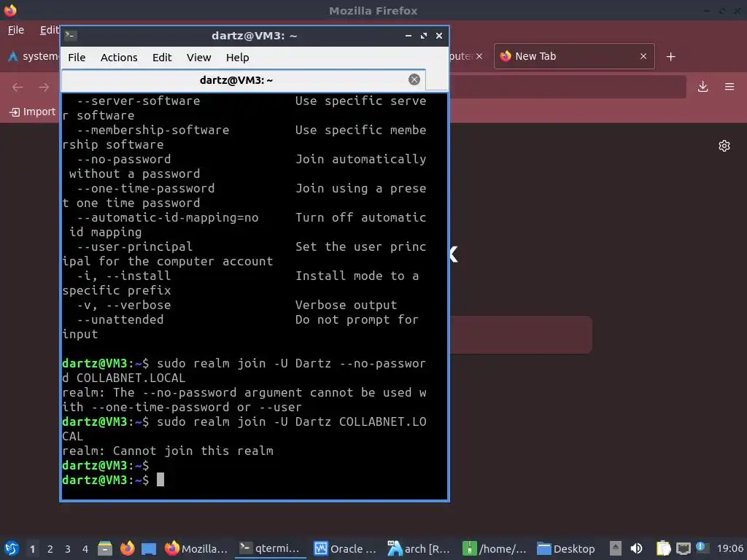Maximize the qterminal window
This screenshot has height=560, width=747.
(424, 36)
